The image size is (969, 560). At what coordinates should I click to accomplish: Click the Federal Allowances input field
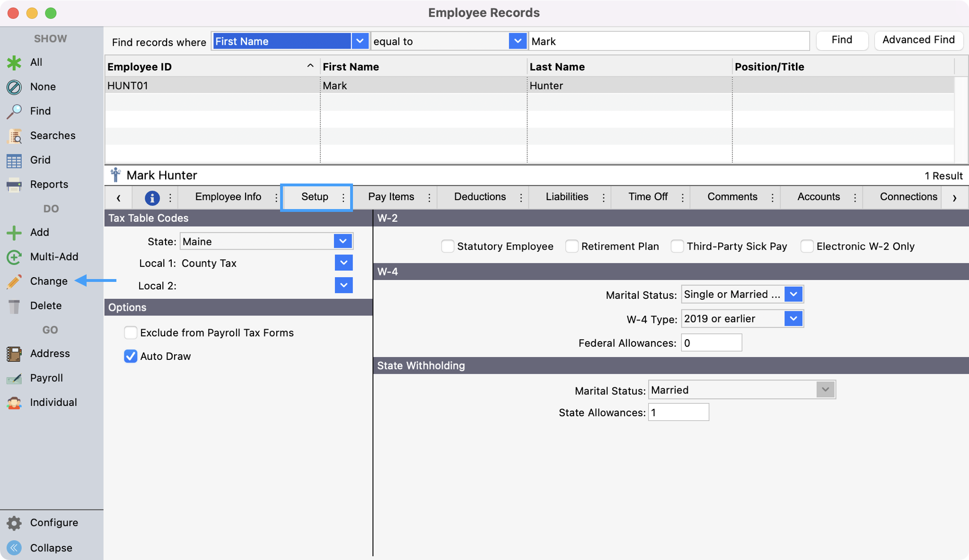(x=711, y=343)
